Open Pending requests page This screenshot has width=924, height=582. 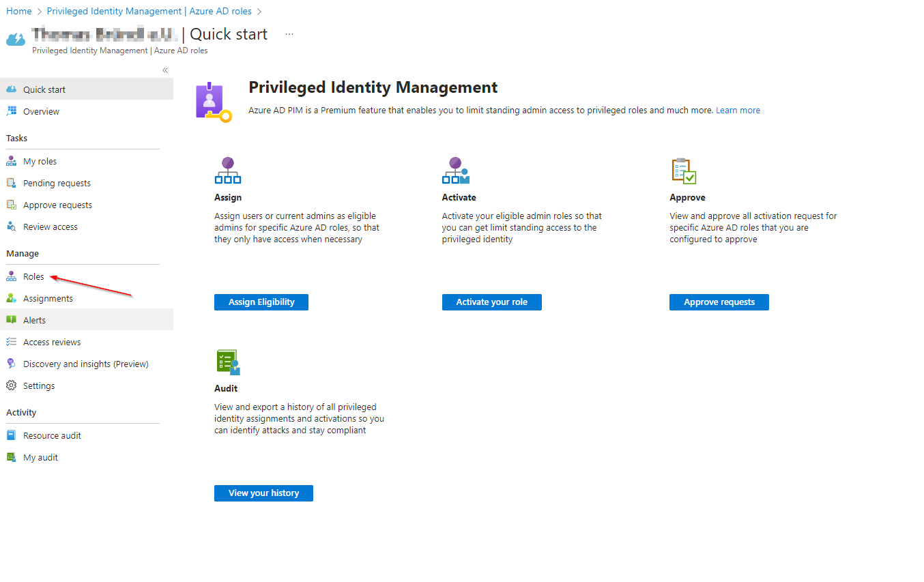pos(87,183)
